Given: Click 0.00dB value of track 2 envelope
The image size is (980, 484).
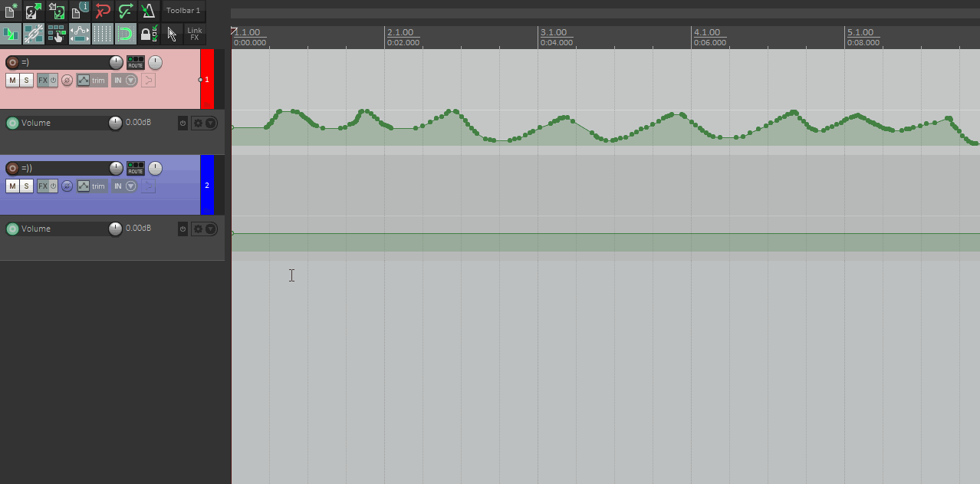Looking at the screenshot, I should (x=138, y=229).
